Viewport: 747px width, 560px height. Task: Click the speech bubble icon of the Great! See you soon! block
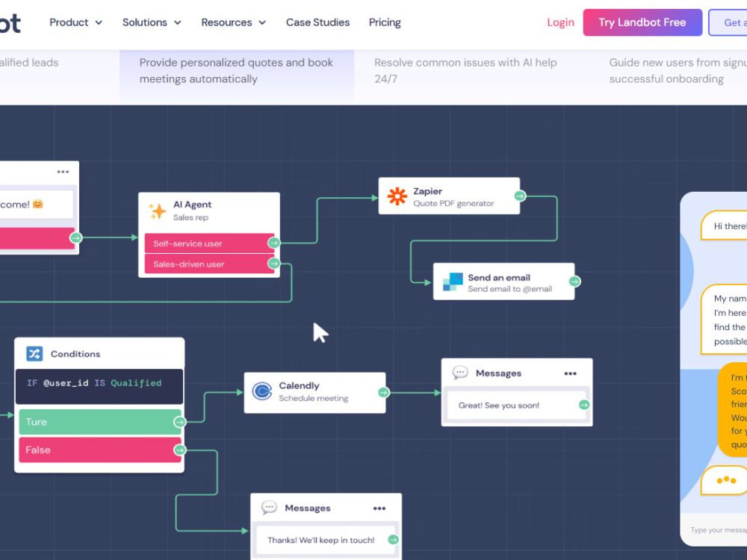click(x=459, y=373)
